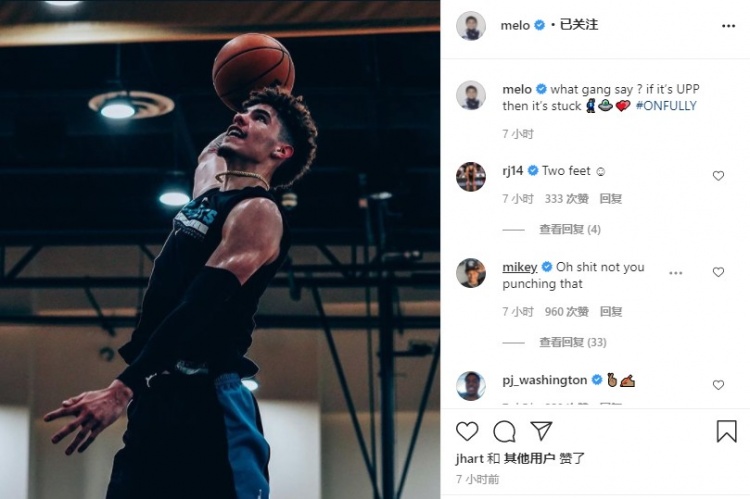Image resolution: width=750 pixels, height=499 pixels.
Task: Open the 已关注 following dropdown
Action: [x=579, y=25]
